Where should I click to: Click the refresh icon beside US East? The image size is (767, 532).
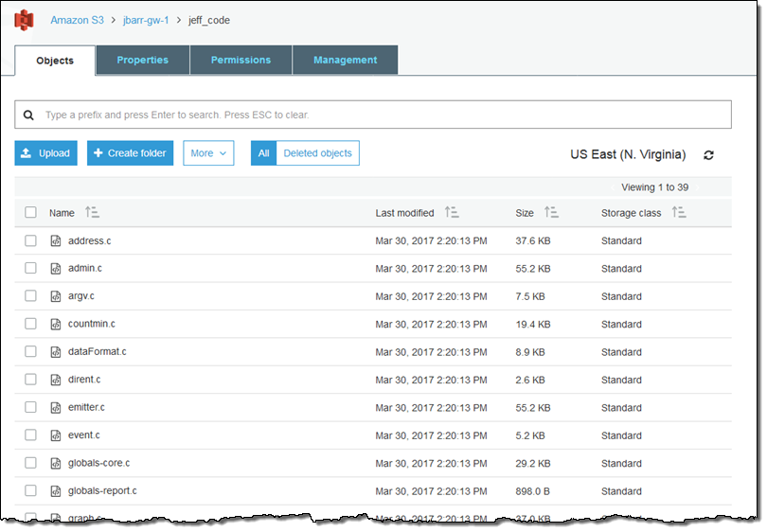(x=708, y=154)
